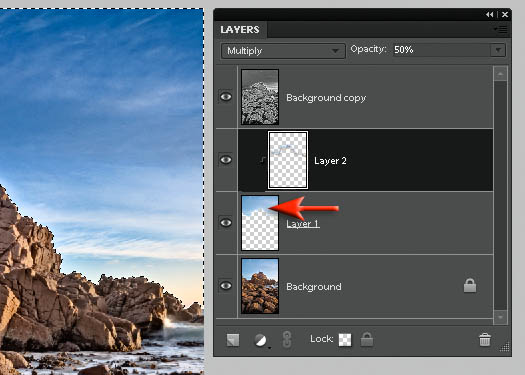
Task: Open the Layers panel options menu
Action: 502,29
